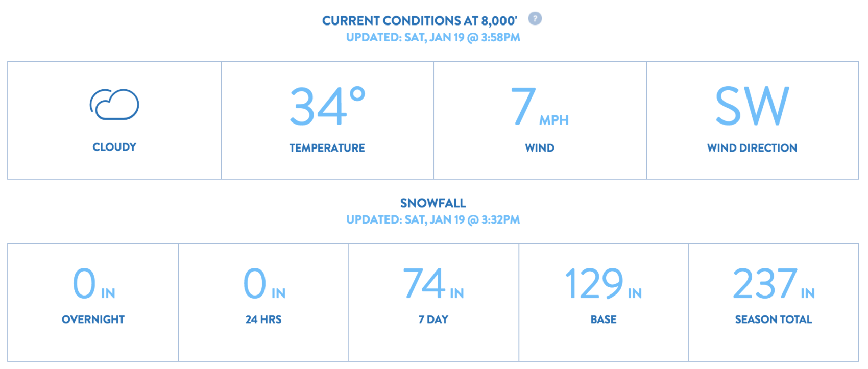The width and height of the screenshot is (868, 369).
Task: Select the OVERNIGHT label
Action: [93, 319]
